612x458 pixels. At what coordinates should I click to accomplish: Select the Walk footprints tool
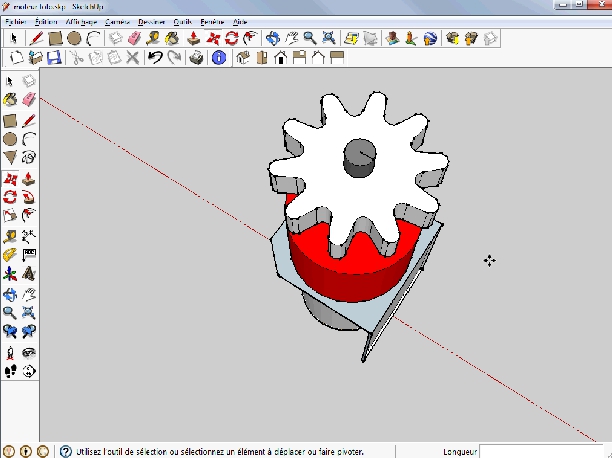click(10, 371)
